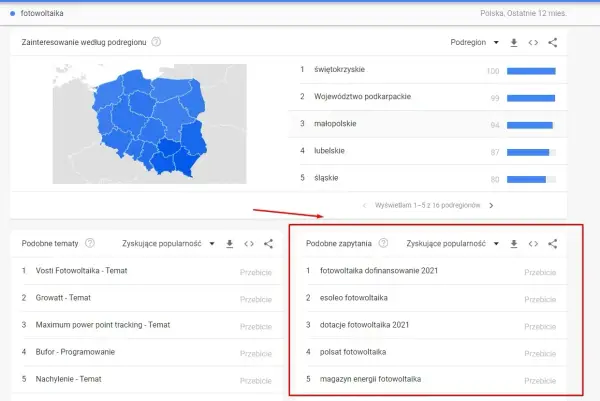Viewport: 600px width, 401px height.
Task: Open the Podregion dropdown
Action: coord(474,42)
